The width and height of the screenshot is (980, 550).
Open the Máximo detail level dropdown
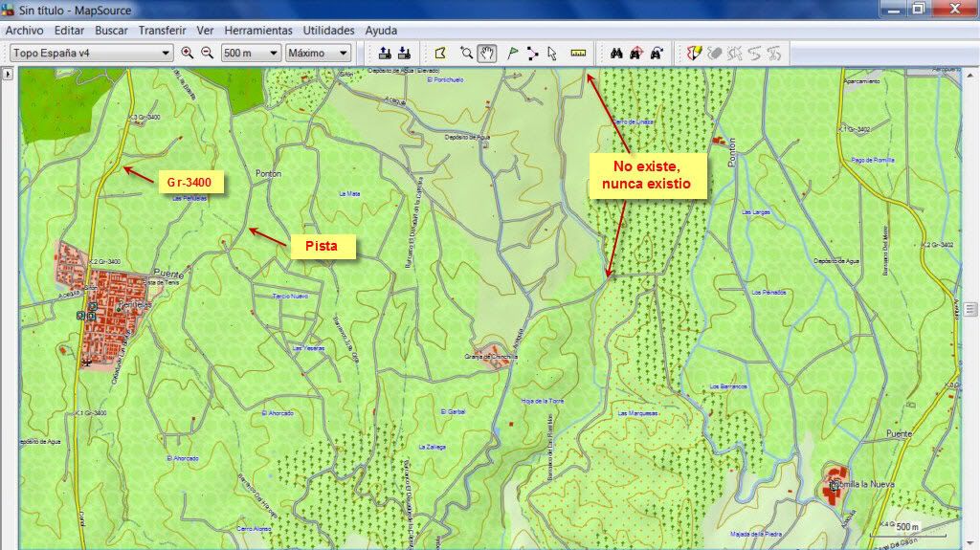click(x=318, y=54)
